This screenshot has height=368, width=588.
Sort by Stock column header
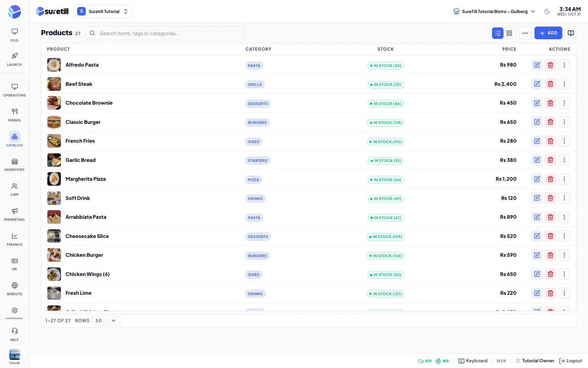coord(385,49)
